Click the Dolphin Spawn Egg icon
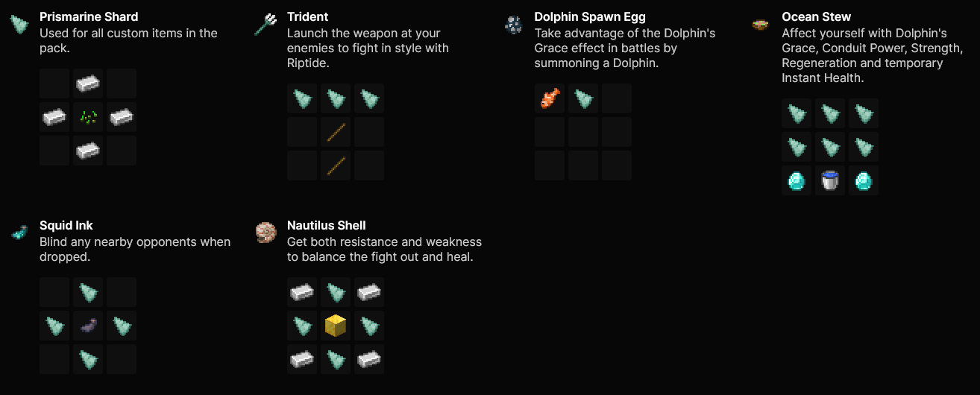Screen dimensions: 980x395 point(513,25)
